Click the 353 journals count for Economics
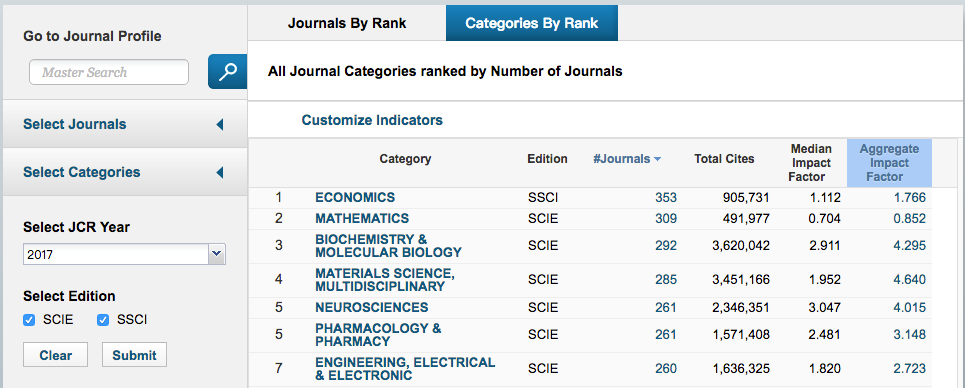The height and width of the screenshot is (388, 965). 665,198
